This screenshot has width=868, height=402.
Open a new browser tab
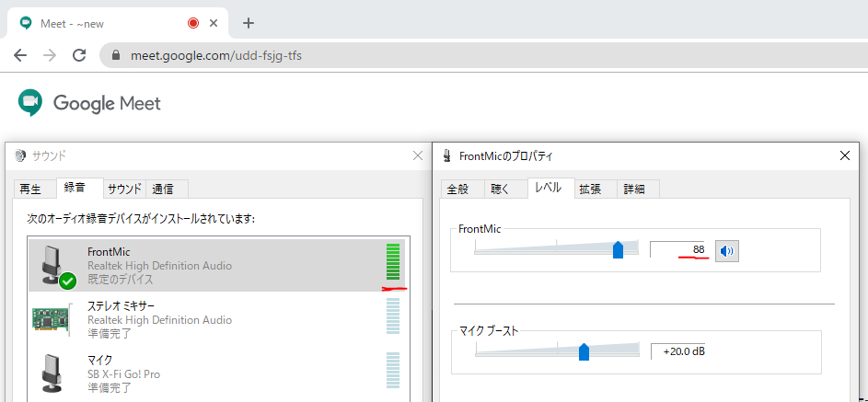(x=249, y=23)
